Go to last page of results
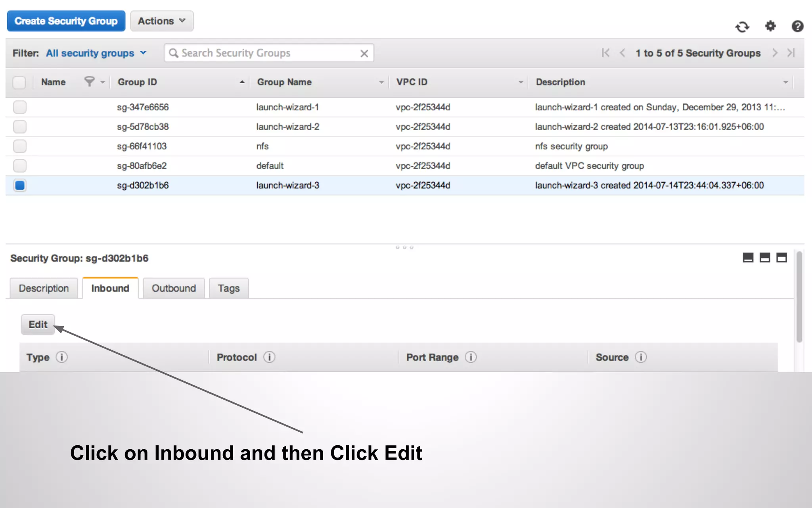The width and height of the screenshot is (812, 508). click(x=791, y=53)
